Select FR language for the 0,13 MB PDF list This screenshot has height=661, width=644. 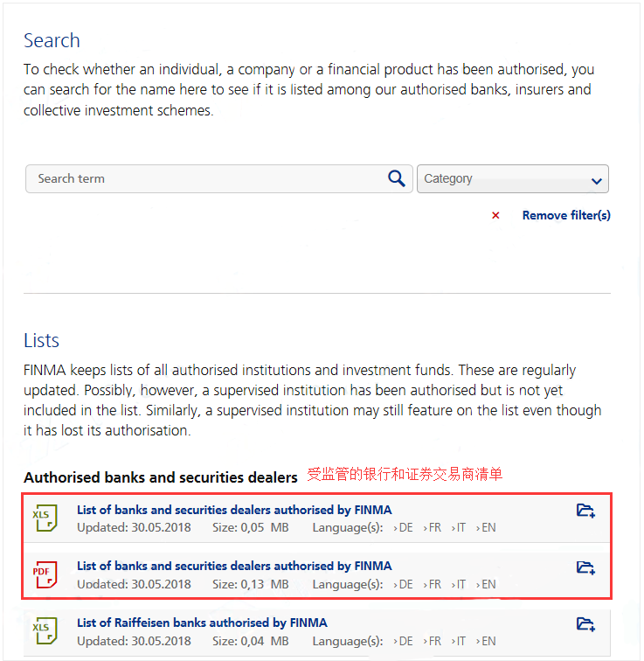pos(433,584)
